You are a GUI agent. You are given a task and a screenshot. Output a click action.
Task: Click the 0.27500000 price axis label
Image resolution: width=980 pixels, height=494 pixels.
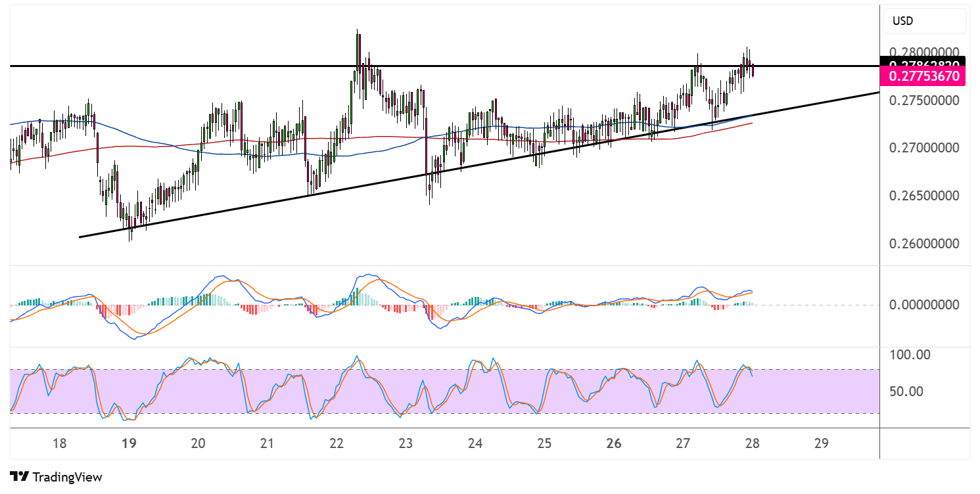pos(923,100)
